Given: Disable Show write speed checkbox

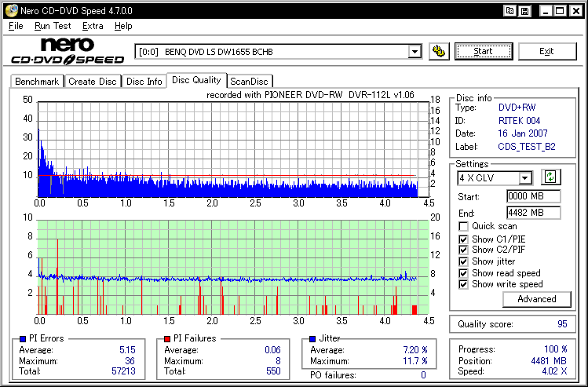Looking at the screenshot, I should 463,284.
